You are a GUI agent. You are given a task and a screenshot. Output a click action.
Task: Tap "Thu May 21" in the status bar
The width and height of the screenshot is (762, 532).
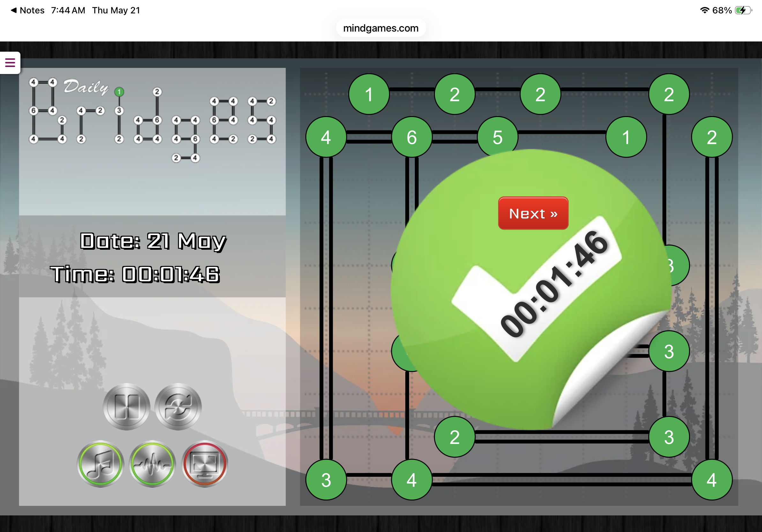point(116,10)
